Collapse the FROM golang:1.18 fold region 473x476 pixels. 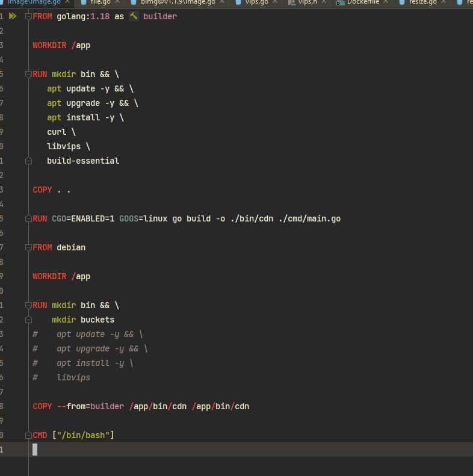pyautogui.click(x=28, y=16)
